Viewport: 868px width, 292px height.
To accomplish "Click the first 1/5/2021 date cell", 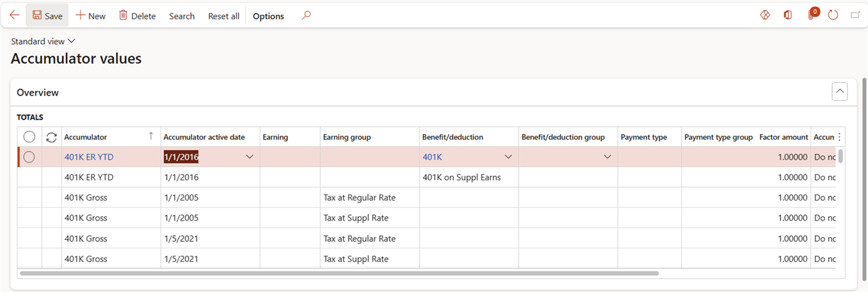I will click(x=210, y=239).
